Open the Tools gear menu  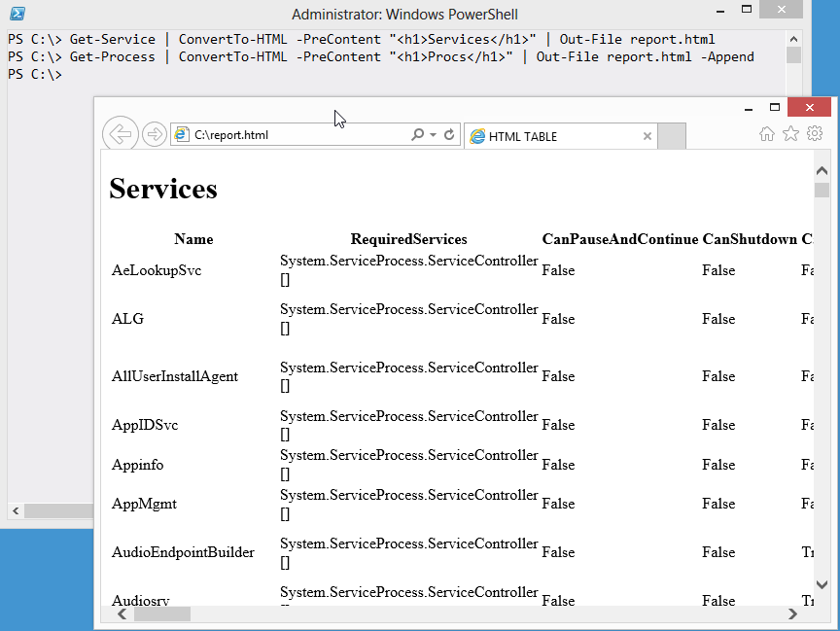815,134
